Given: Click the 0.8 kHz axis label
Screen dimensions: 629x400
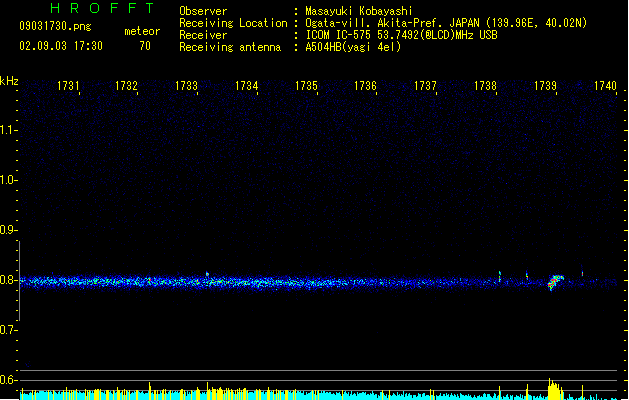Looking at the screenshot, I should [x=7, y=280].
